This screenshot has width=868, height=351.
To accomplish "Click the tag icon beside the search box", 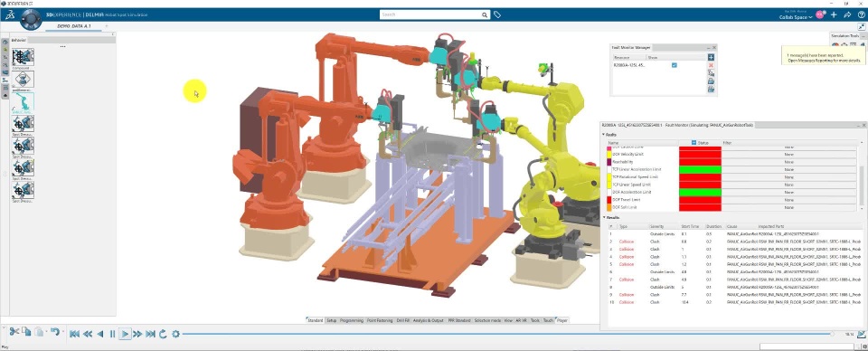I will pyautogui.click(x=497, y=15).
